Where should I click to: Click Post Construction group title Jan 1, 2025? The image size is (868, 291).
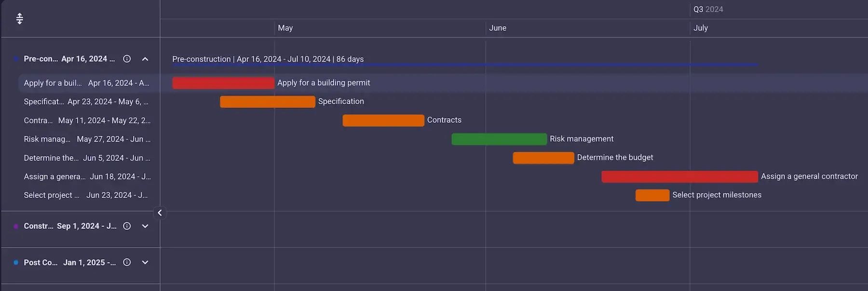(x=70, y=263)
